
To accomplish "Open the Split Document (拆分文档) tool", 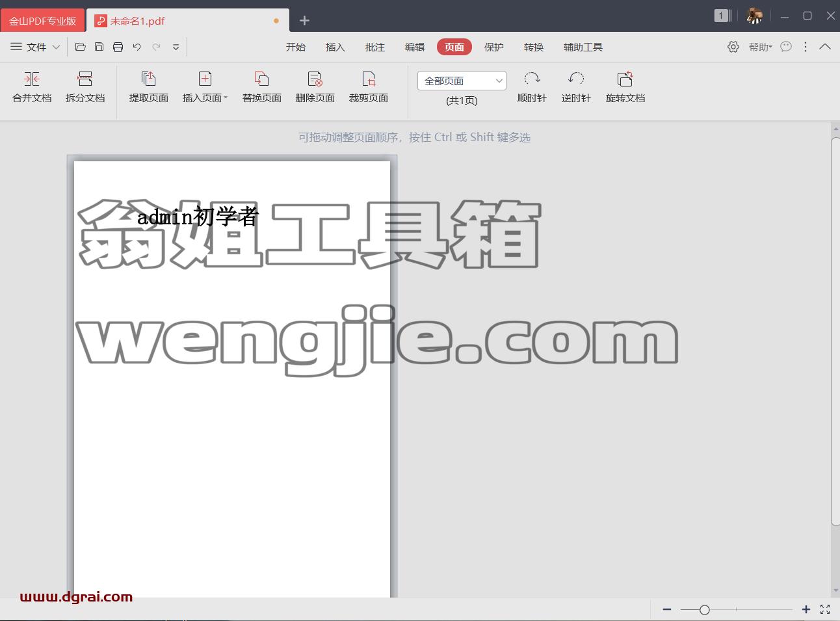I will [85, 87].
